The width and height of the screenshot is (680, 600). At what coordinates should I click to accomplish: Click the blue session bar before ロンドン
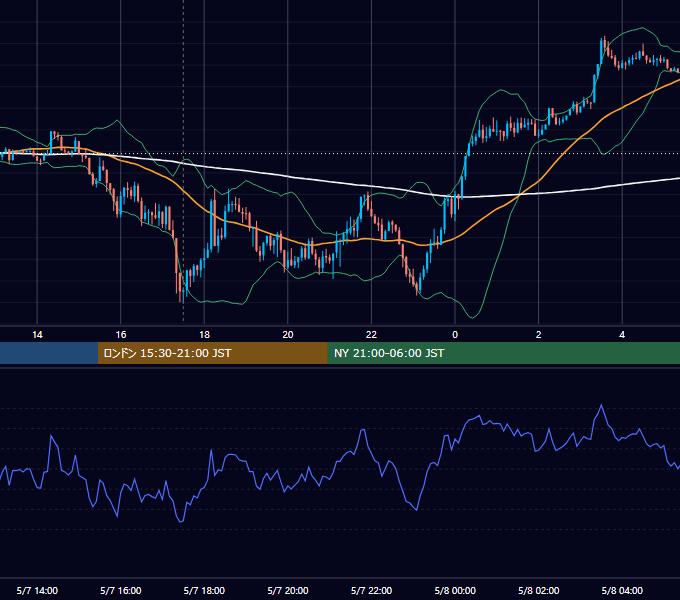(49, 353)
